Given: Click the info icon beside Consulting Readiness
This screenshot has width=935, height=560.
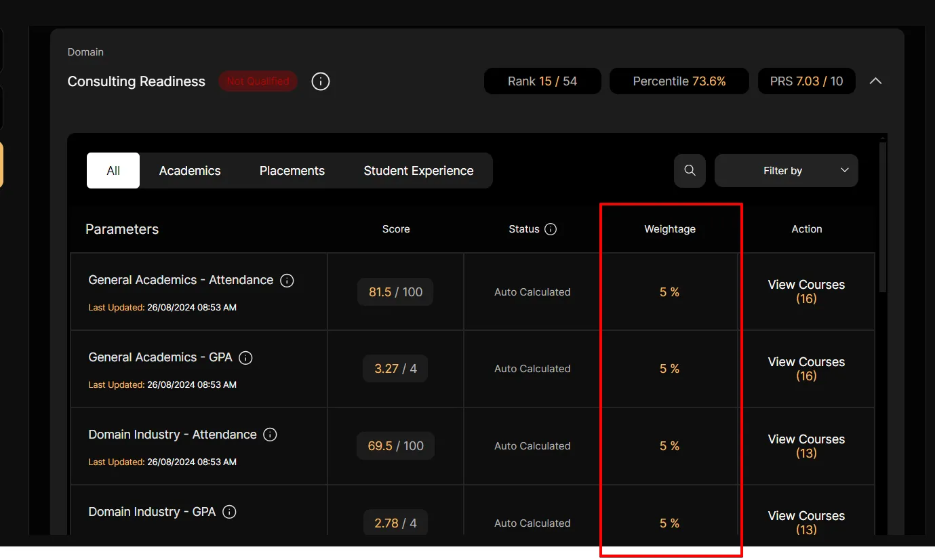Looking at the screenshot, I should pos(321,81).
